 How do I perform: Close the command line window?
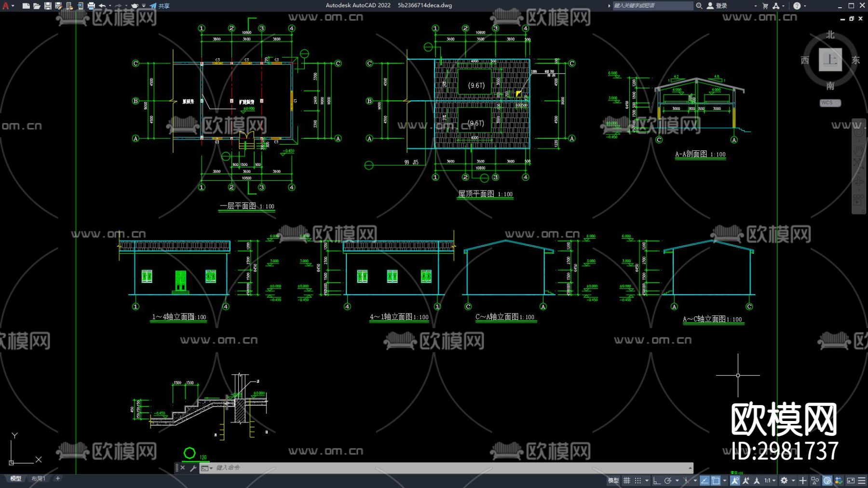[183, 468]
